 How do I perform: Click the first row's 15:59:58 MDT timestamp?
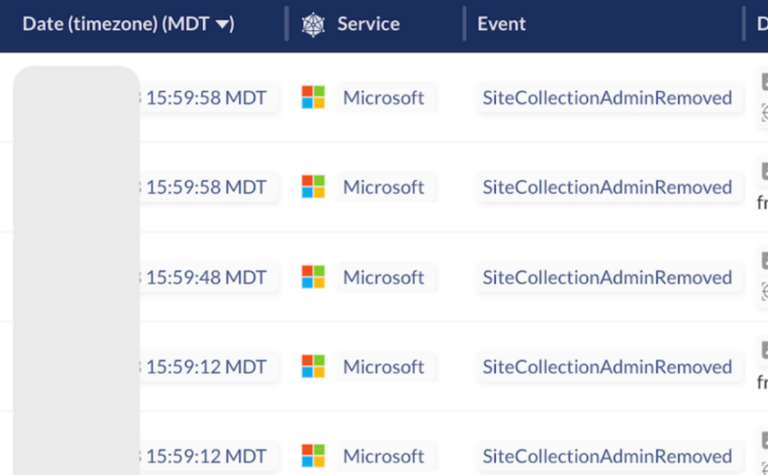(x=205, y=98)
